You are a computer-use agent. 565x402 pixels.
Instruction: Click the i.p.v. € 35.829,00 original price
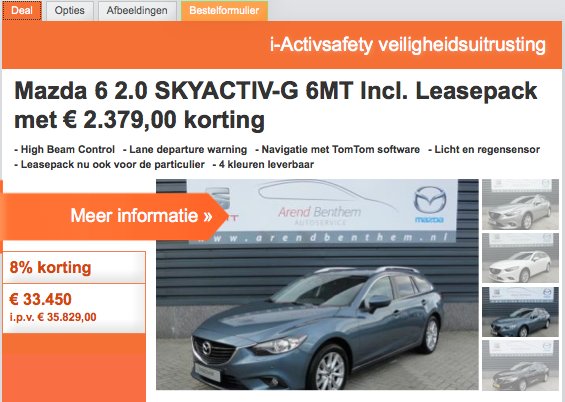tap(53, 317)
